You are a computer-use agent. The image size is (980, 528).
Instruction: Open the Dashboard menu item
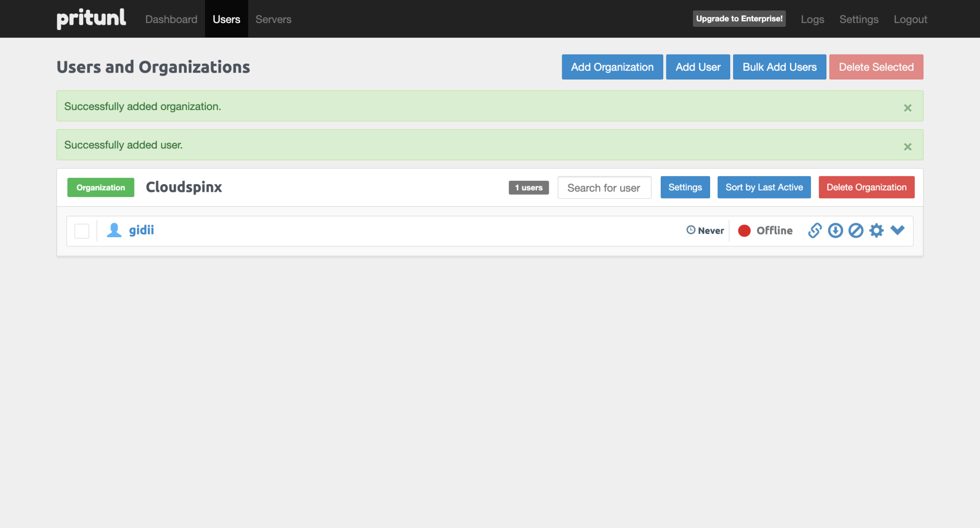tap(171, 19)
